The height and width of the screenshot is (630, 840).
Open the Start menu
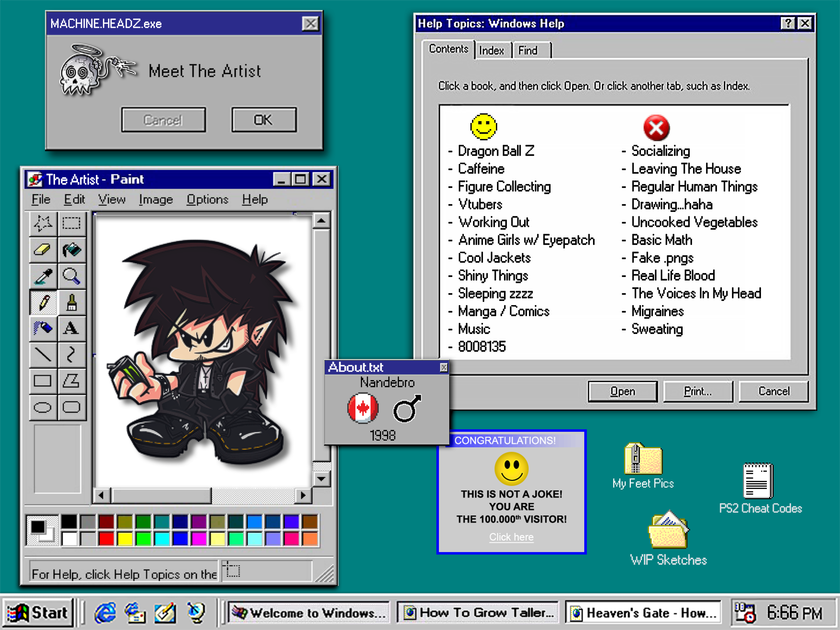[x=37, y=613]
